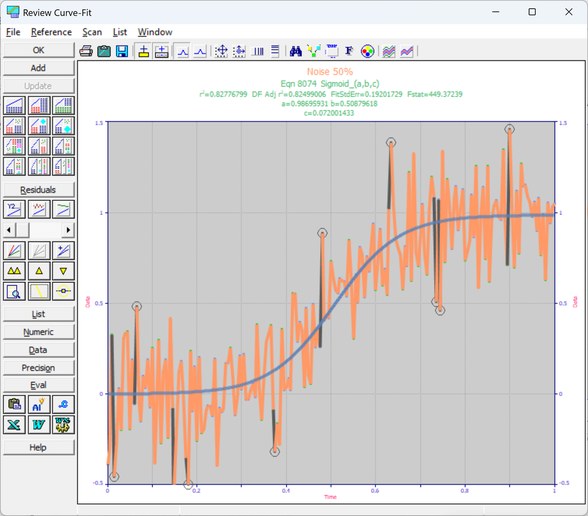The width and height of the screenshot is (588, 516).
Task: Click the left arrow of sidebar scrollbar
Action: click(x=9, y=230)
